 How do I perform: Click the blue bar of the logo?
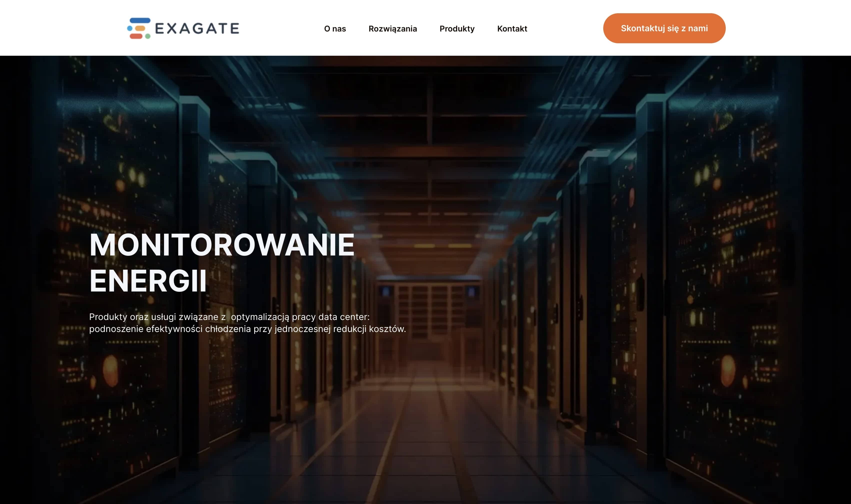tap(140, 21)
